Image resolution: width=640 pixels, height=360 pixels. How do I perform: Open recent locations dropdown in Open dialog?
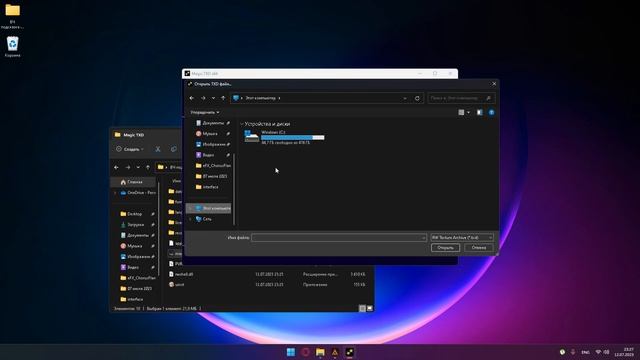tap(213, 98)
